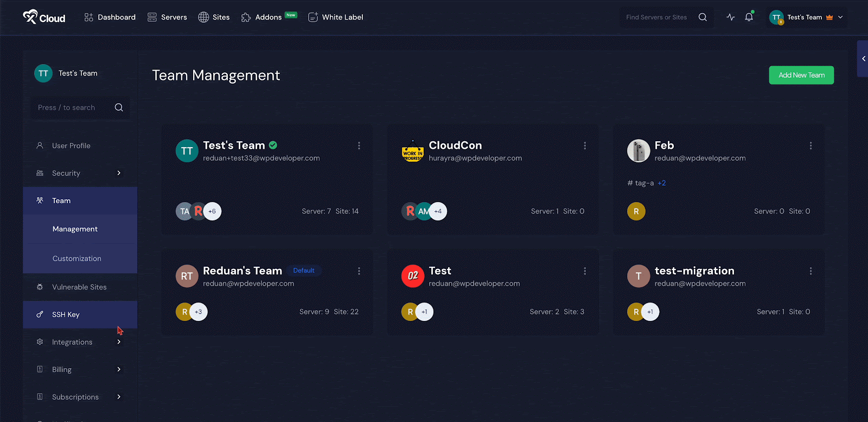This screenshot has height=422, width=868.
Task: Click the notification bell icon
Action: coord(749,17)
